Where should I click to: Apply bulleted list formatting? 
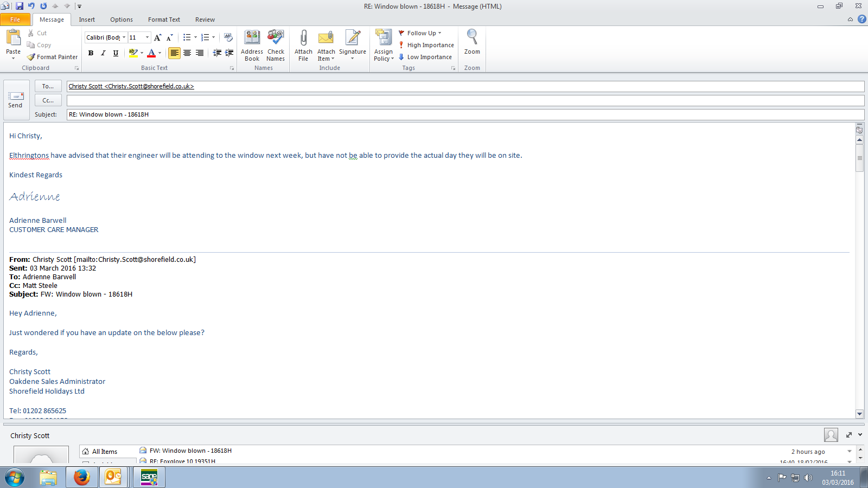(187, 37)
